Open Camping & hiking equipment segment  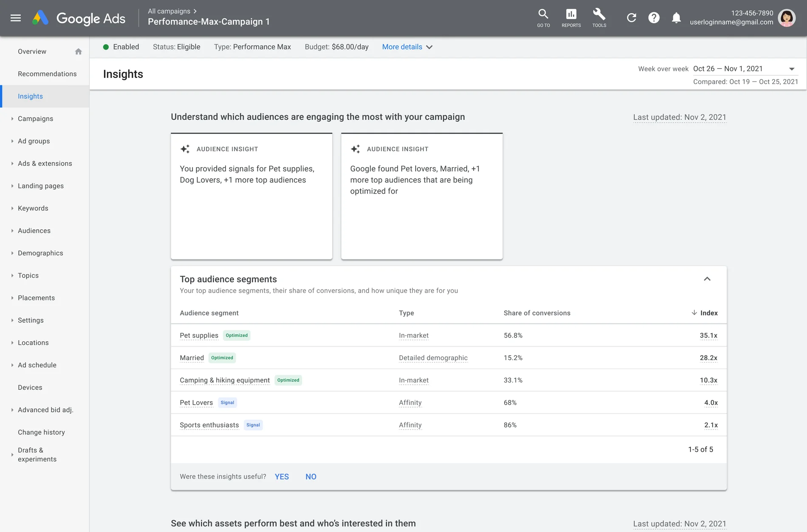(x=225, y=380)
